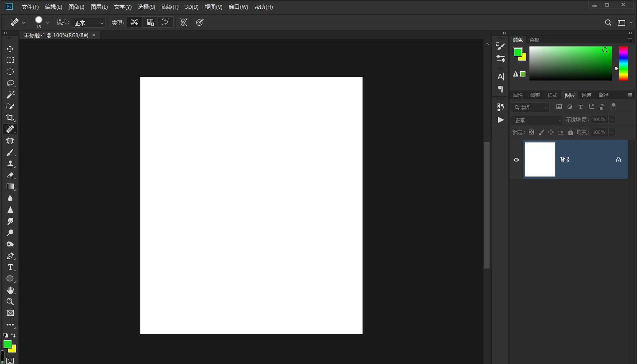
Task: Open the 模式 dropdown in options bar
Action: coord(88,23)
